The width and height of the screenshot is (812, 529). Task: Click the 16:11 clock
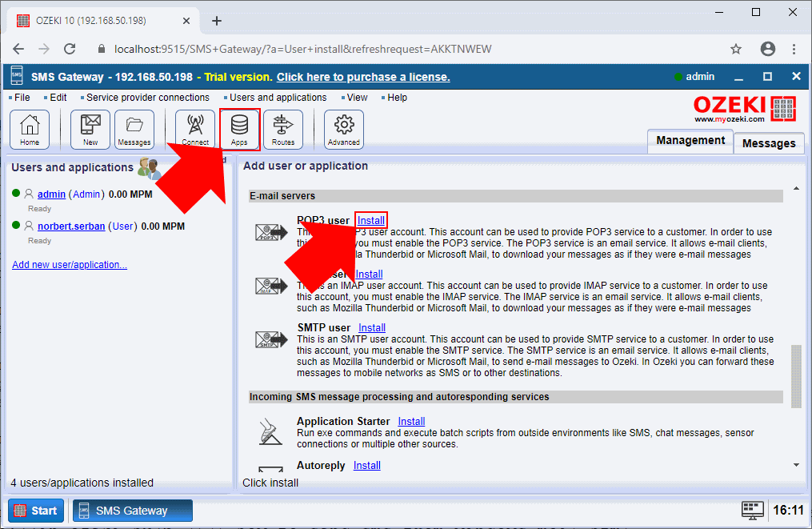pos(788,511)
